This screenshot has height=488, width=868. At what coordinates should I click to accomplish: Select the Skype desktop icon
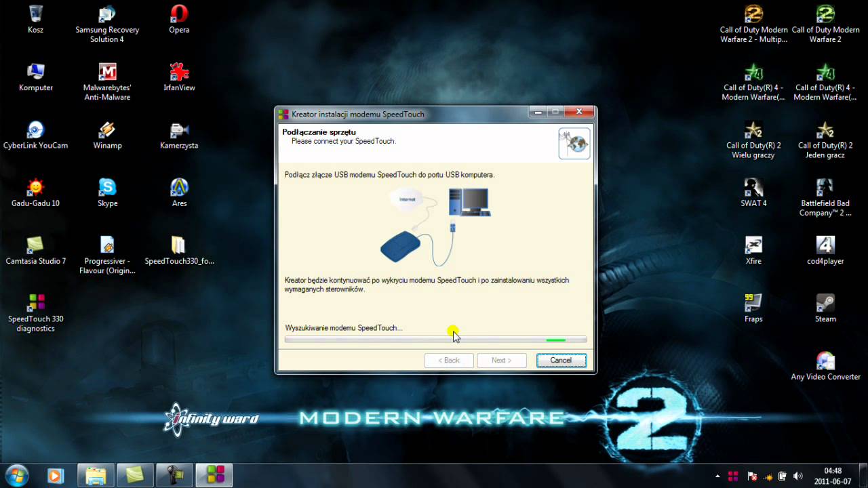click(x=107, y=192)
